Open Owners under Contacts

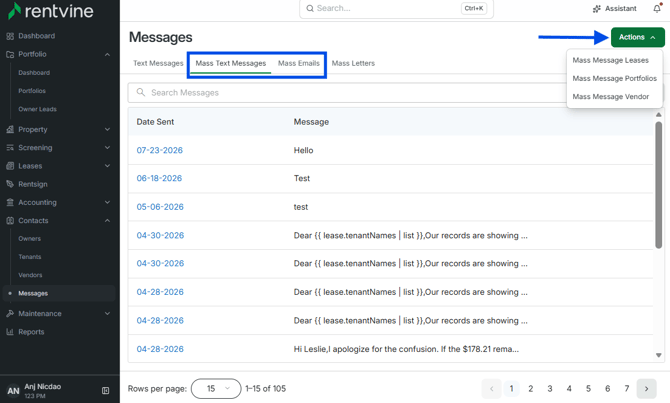[x=29, y=238]
